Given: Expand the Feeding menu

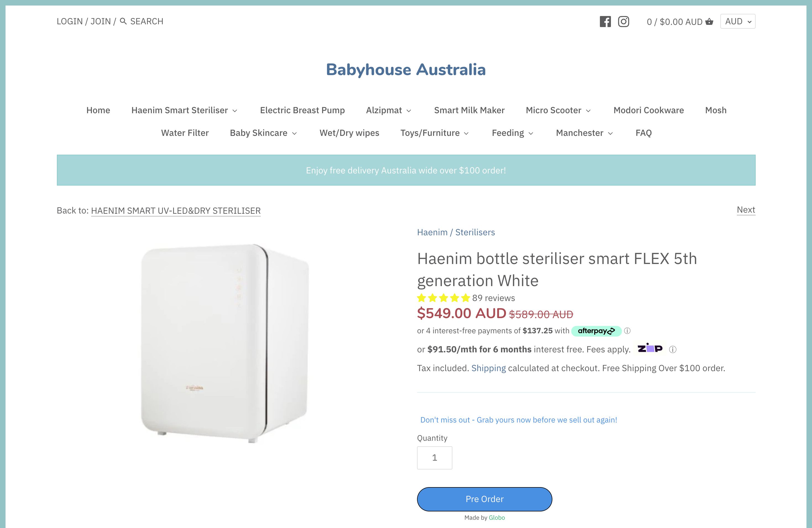Looking at the screenshot, I should point(512,133).
